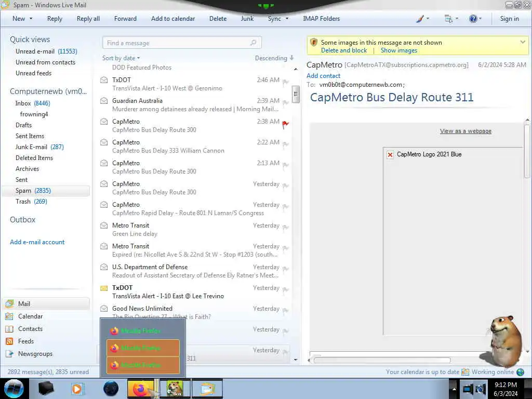Flag the CapMetro 2:22 AM message
The height and width of the screenshot is (399, 532).
click(x=285, y=144)
